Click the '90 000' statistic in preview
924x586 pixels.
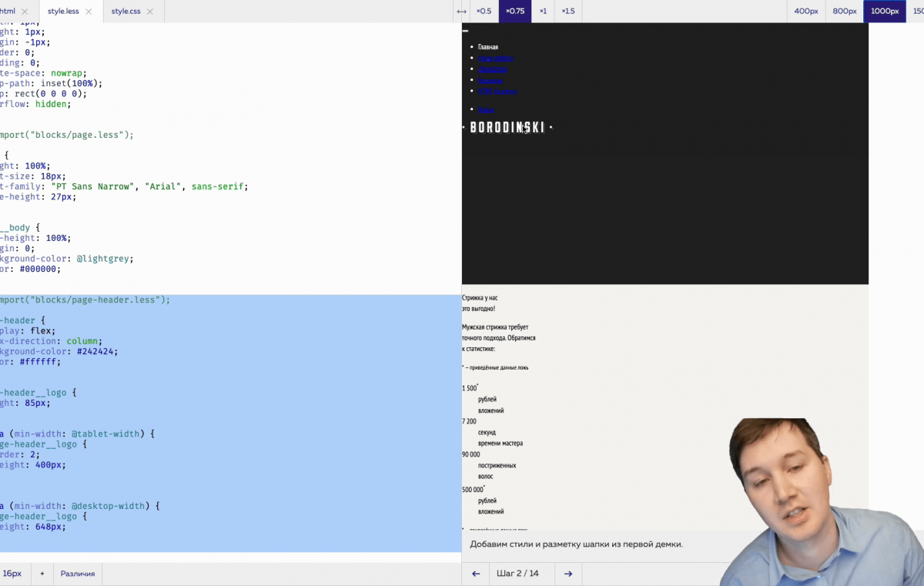[470, 454]
